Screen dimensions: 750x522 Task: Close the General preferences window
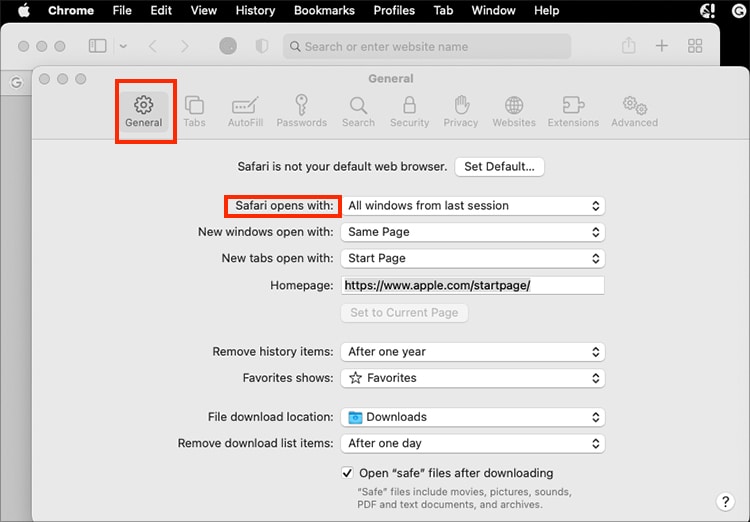(44, 78)
